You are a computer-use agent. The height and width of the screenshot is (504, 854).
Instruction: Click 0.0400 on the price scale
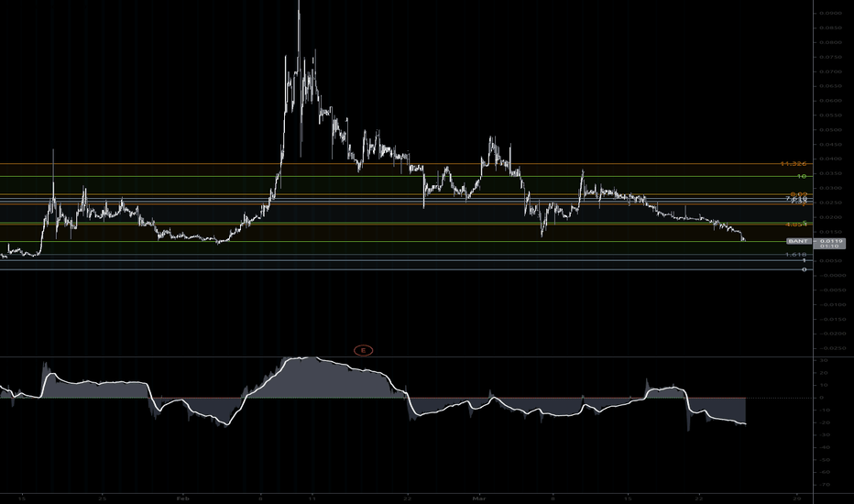pyautogui.click(x=830, y=159)
